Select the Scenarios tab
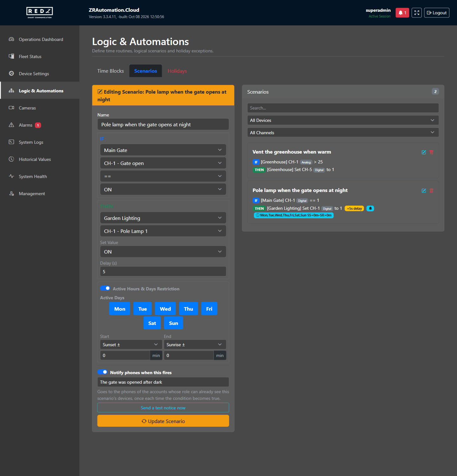Image resolution: width=457 pixels, height=476 pixels. click(146, 71)
